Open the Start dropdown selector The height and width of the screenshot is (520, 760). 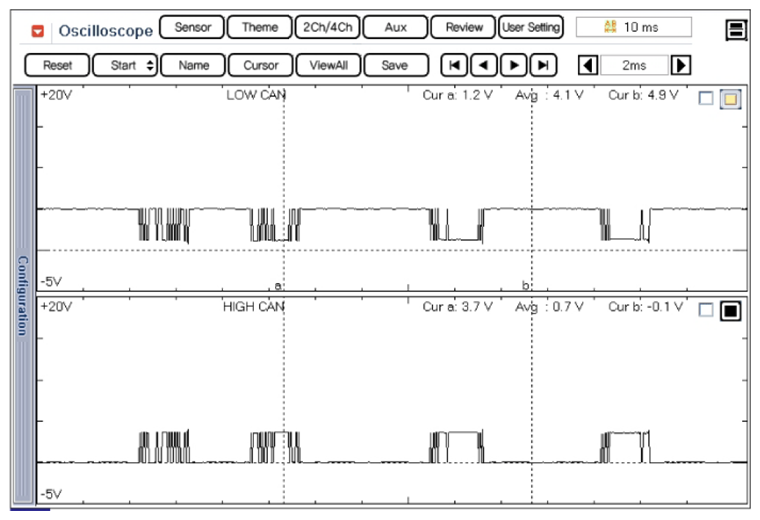[125, 65]
